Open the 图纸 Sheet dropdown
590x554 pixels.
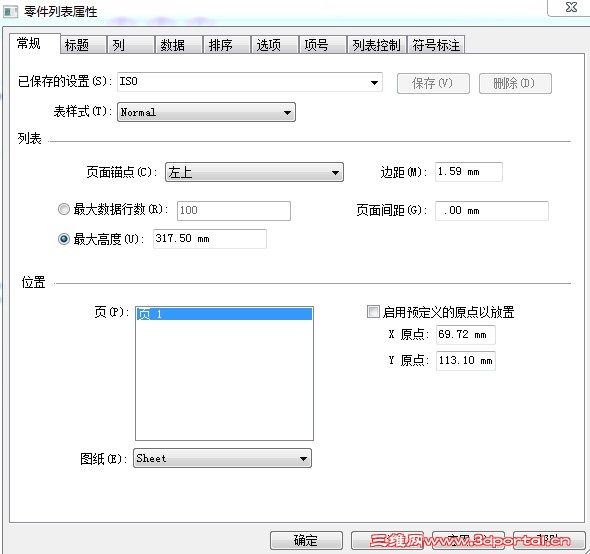point(222,458)
